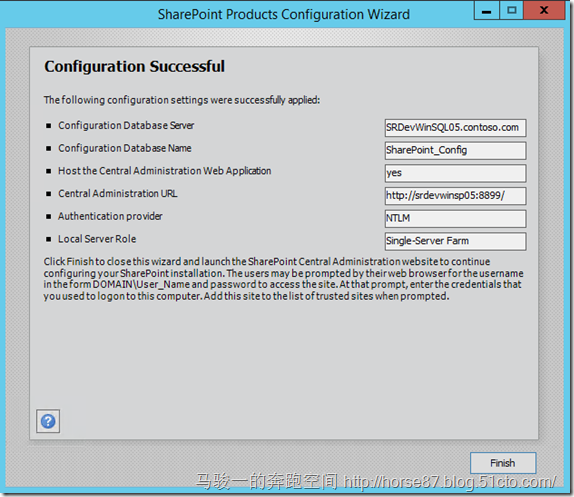This screenshot has width=574, height=497.
Task: Click the 'following configuration settings were successfully applied' text
Action: point(182,100)
